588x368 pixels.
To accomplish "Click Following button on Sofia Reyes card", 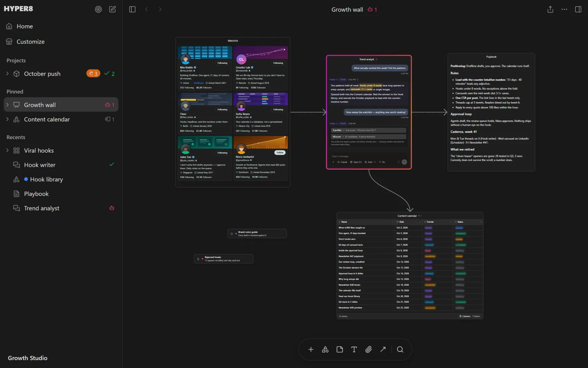I will tap(278, 109).
